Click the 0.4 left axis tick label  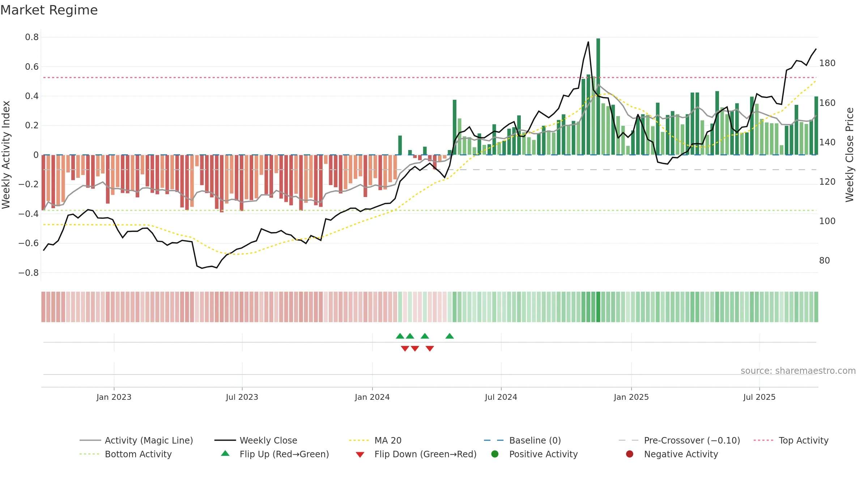tap(32, 96)
